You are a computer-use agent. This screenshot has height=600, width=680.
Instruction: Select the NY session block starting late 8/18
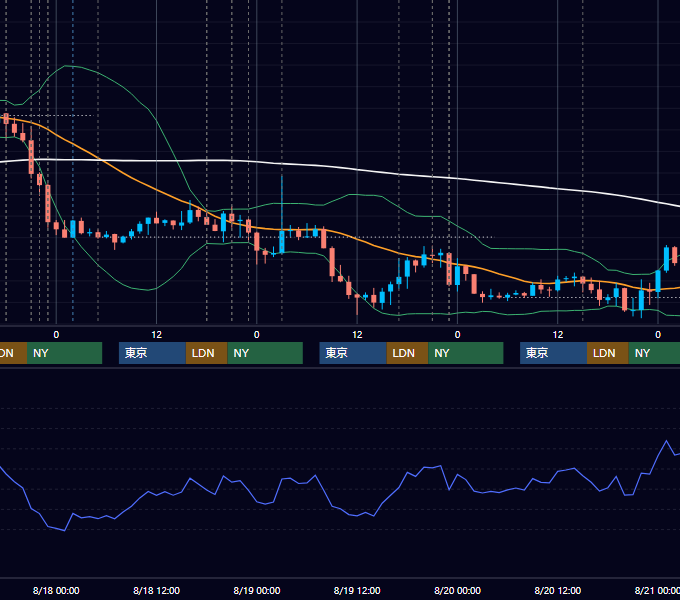265,353
